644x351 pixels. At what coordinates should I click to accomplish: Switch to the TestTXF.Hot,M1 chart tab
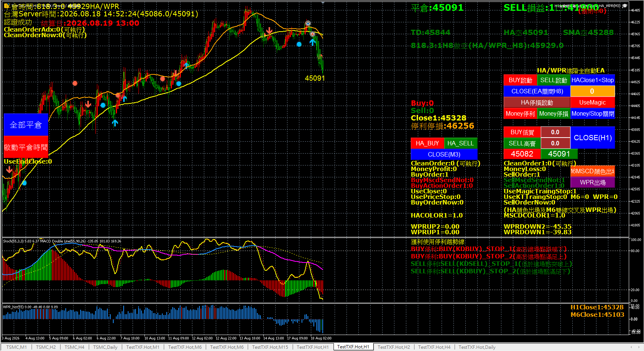(143, 347)
